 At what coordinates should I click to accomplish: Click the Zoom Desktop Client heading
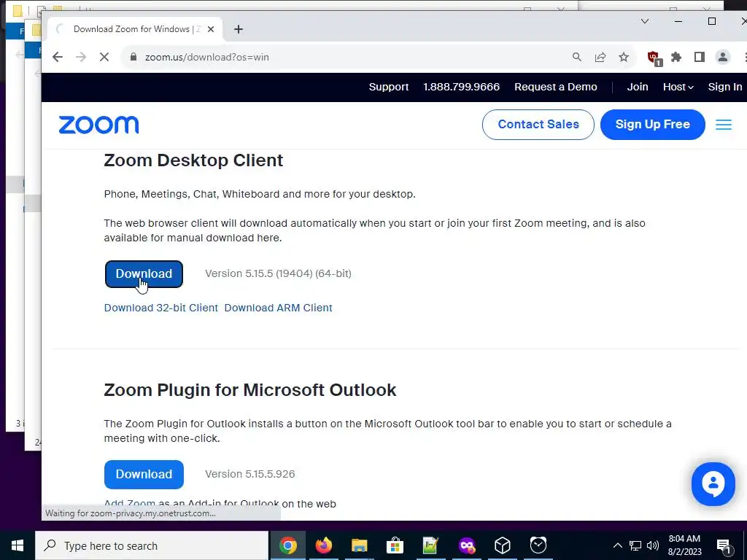(193, 160)
